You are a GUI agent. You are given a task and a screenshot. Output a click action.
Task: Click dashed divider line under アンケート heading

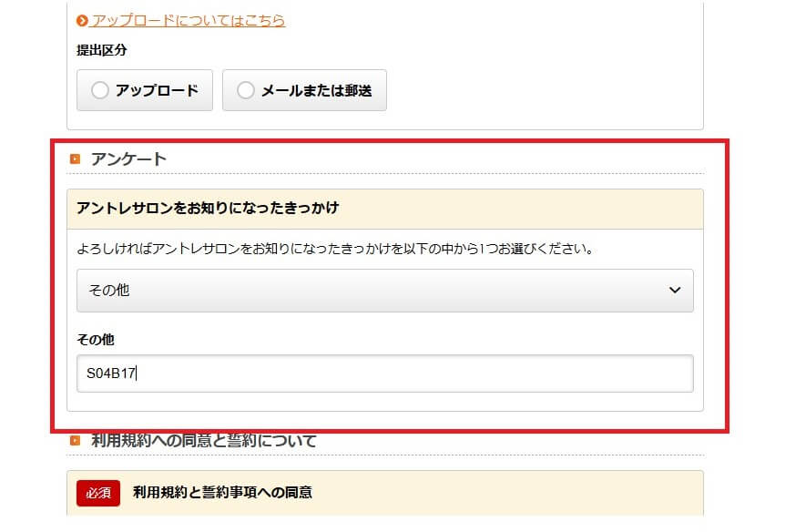384,173
